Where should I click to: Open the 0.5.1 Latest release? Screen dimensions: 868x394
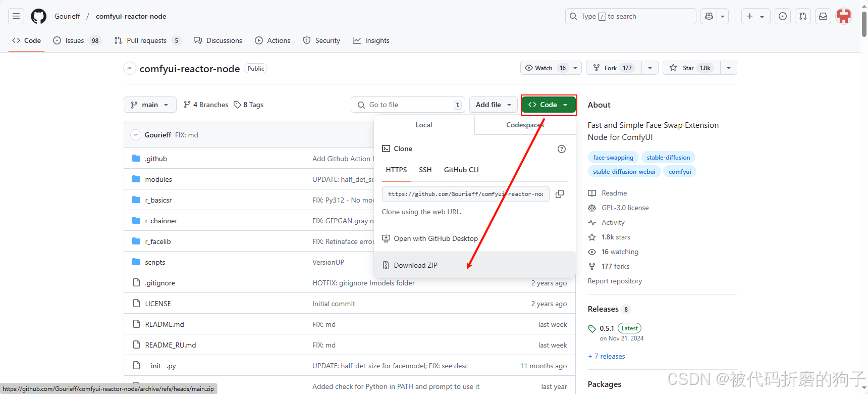620,328
